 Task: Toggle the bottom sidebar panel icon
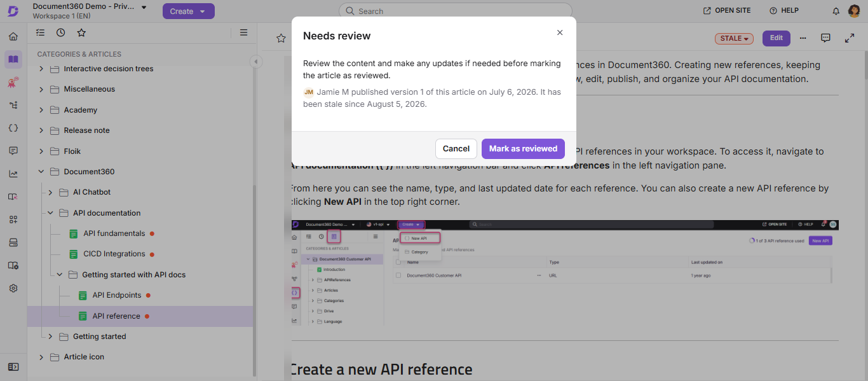click(13, 367)
